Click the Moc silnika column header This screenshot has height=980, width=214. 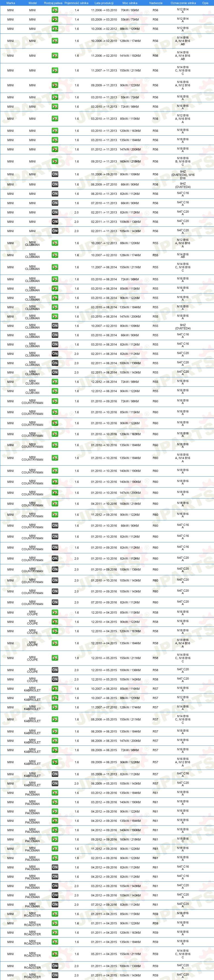point(130,3)
